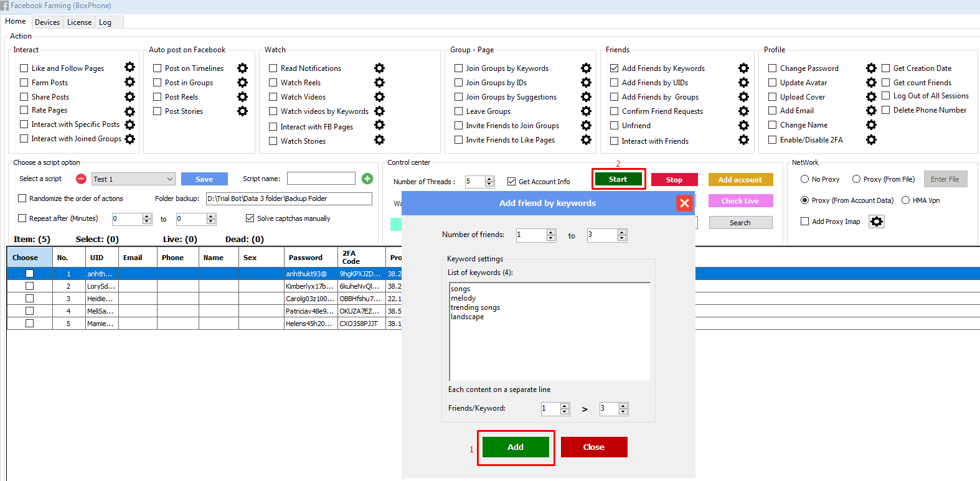Image resolution: width=980 pixels, height=481 pixels.
Task: Click the green Start button
Action: pos(618,179)
